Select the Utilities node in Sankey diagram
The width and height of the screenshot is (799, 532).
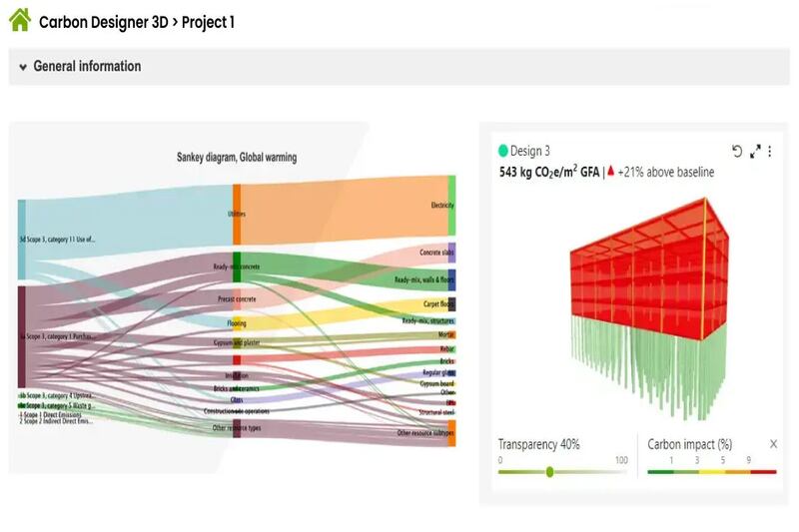tap(237, 214)
